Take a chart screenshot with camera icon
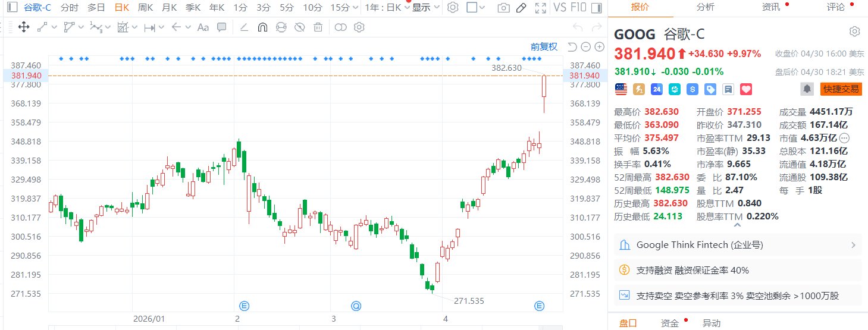868x330 pixels. pos(503,8)
